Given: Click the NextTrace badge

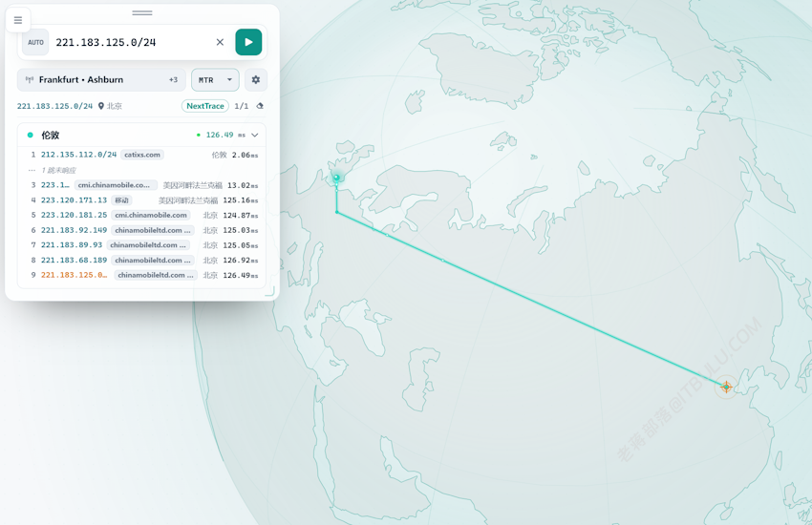Looking at the screenshot, I should pyautogui.click(x=205, y=106).
